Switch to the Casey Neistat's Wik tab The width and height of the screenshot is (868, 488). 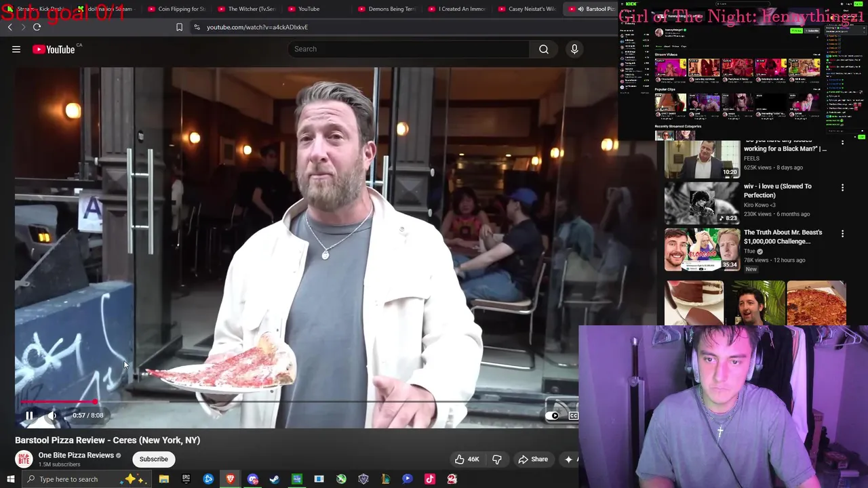(x=527, y=9)
